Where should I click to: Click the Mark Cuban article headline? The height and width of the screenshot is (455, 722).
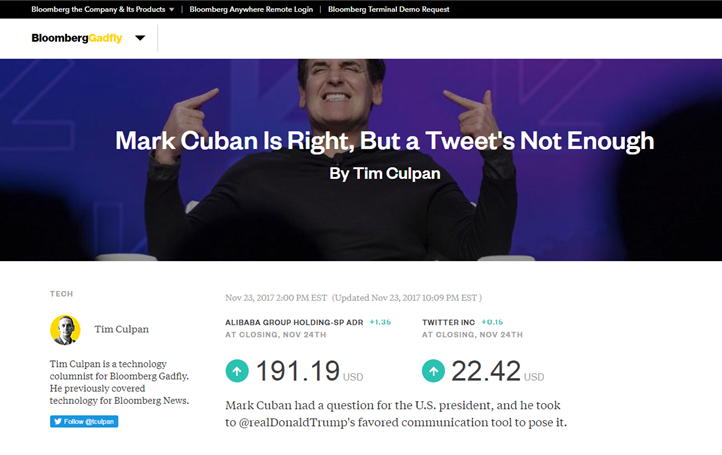384,139
